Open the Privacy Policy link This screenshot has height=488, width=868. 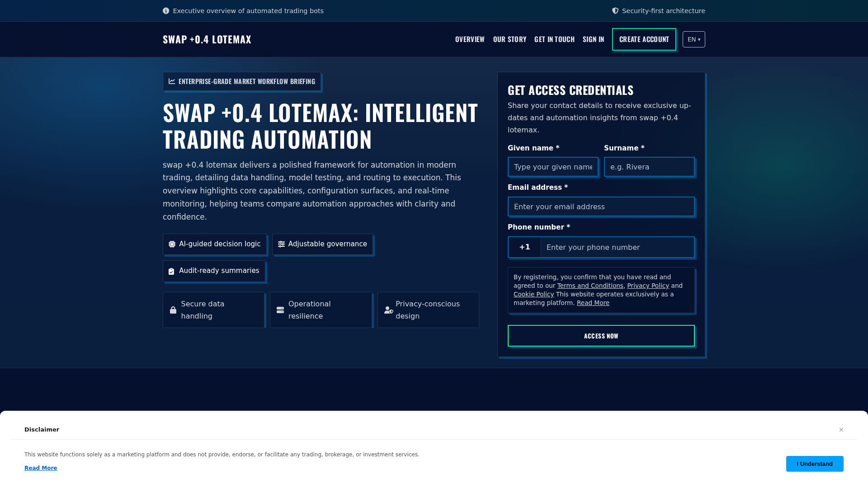(x=648, y=286)
